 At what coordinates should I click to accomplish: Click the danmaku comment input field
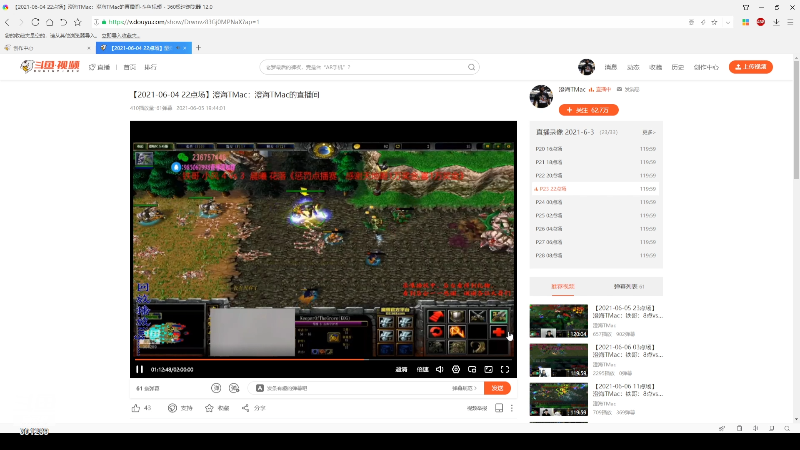pyautogui.click(x=352, y=388)
